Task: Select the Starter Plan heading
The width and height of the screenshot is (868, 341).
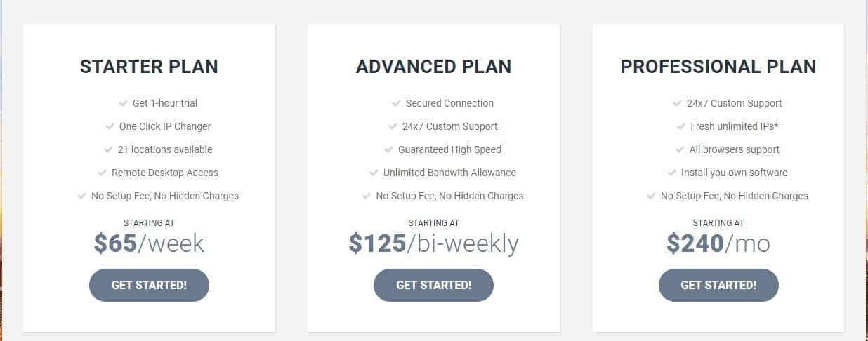Action: [149, 67]
